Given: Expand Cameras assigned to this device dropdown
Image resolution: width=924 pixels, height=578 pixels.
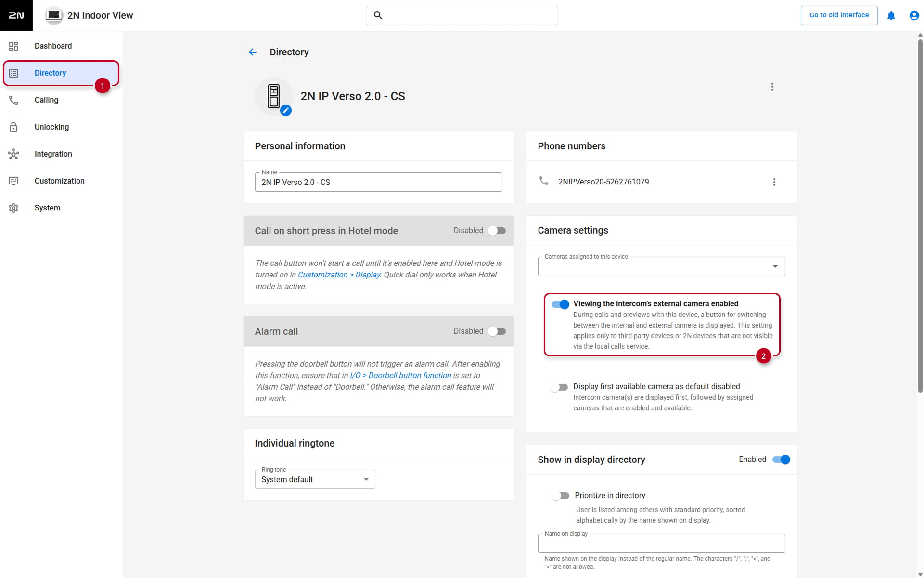Looking at the screenshot, I should (661, 266).
